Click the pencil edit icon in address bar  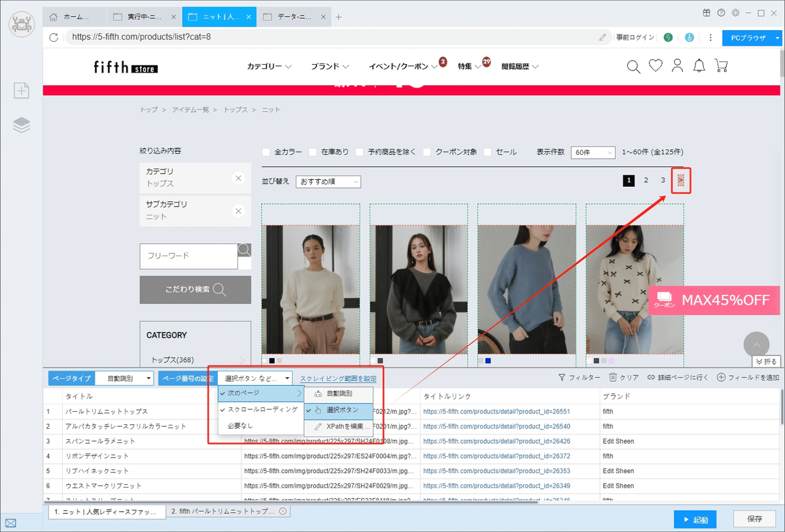tap(602, 37)
